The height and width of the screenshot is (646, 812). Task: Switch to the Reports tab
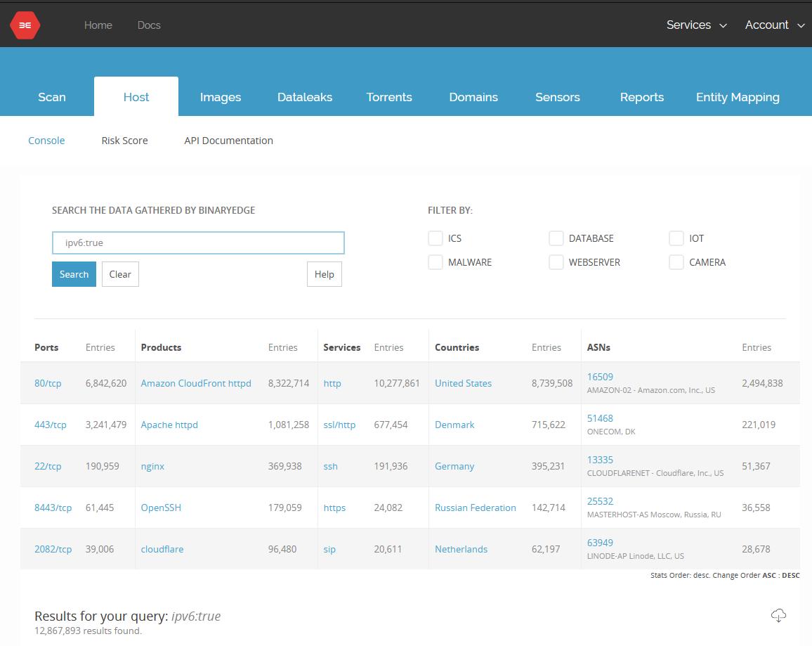pos(641,97)
